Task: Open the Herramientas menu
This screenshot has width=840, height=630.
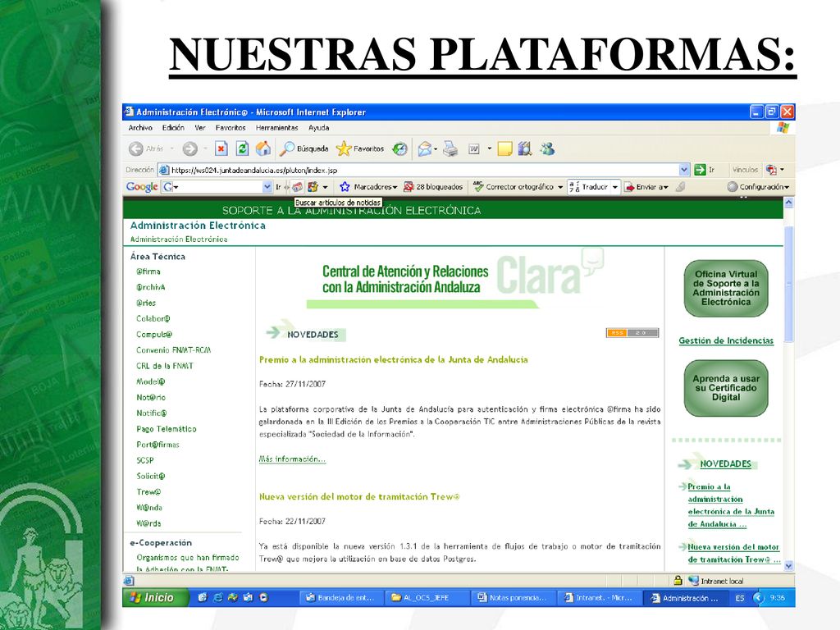Action: [x=277, y=127]
